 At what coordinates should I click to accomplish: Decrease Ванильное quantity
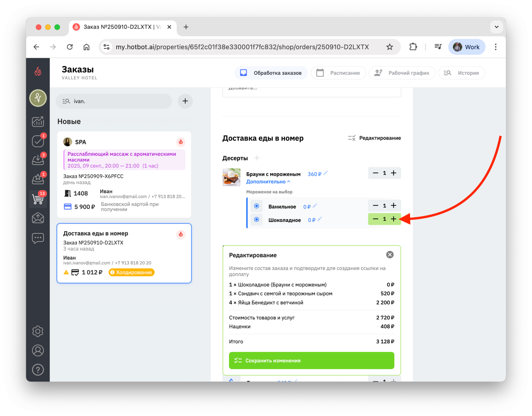coord(376,206)
